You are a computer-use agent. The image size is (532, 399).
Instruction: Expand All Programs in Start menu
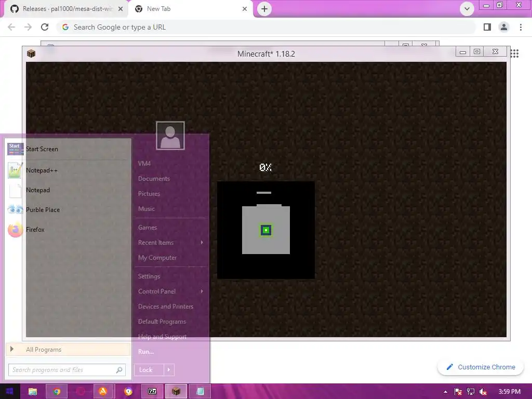click(68, 350)
